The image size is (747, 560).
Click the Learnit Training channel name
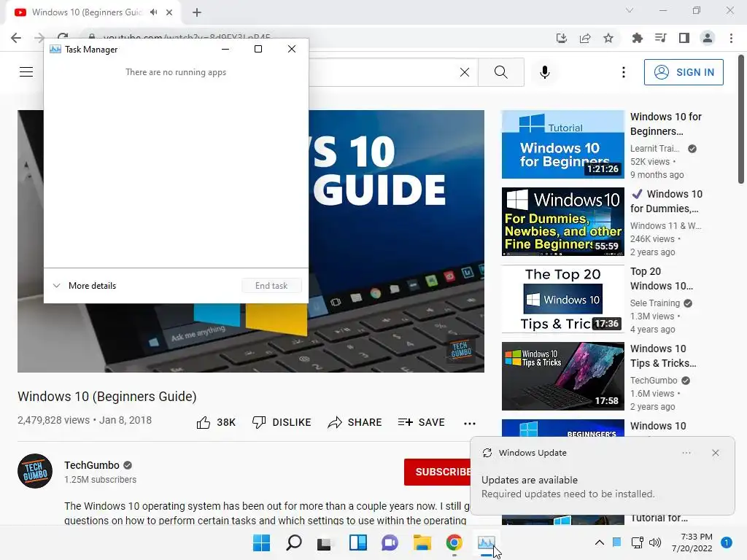tap(654, 149)
